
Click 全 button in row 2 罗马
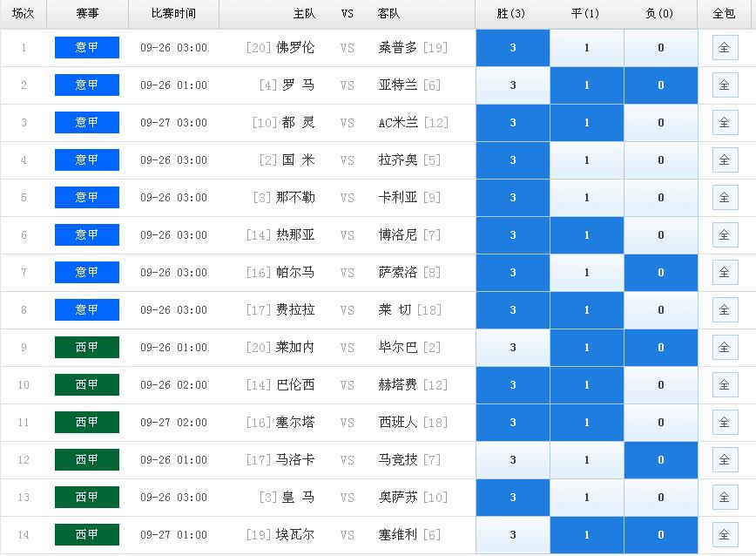tap(725, 85)
